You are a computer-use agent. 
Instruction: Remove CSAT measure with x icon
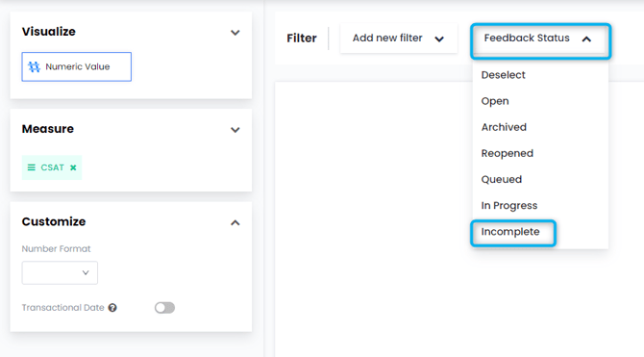[x=73, y=167]
